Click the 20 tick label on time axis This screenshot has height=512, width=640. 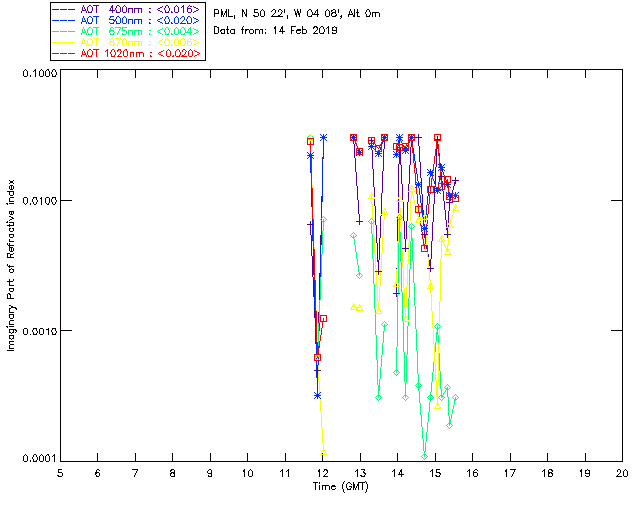[622, 472]
